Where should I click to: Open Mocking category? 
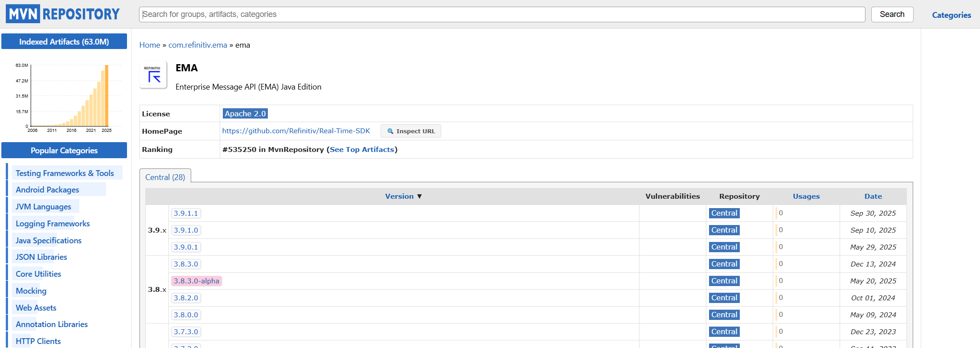tap(31, 291)
